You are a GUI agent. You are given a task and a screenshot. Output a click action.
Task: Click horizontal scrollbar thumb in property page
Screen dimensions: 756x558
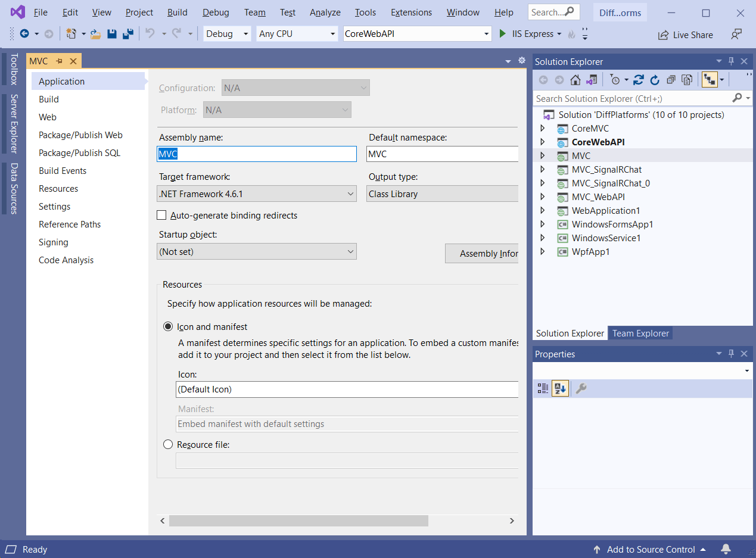click(x=298, y=520)
